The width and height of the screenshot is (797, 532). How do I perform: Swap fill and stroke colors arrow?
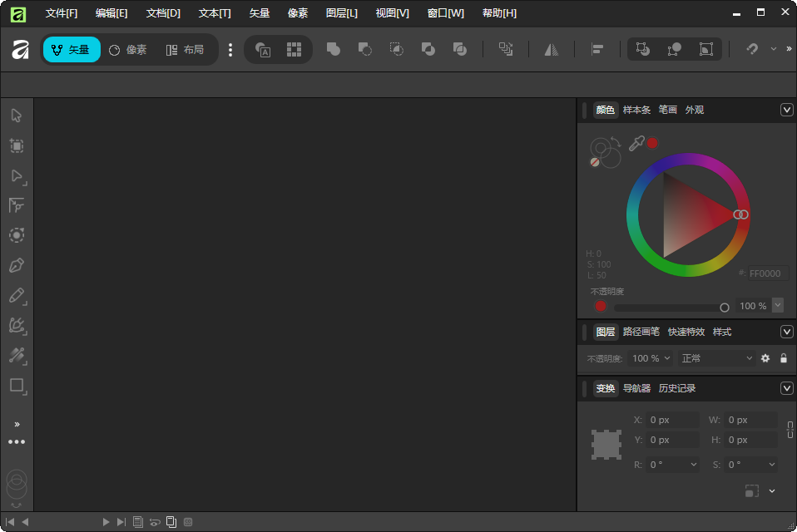pos(616,141)
